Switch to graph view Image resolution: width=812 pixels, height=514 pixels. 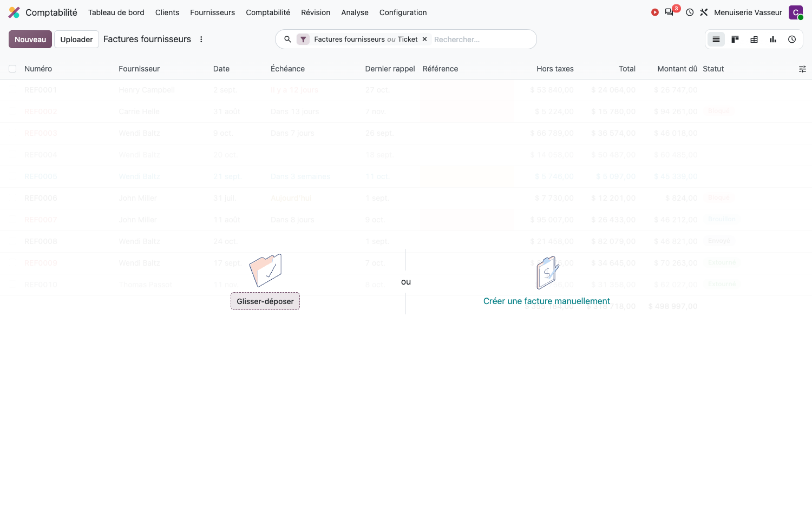point(773,39)
